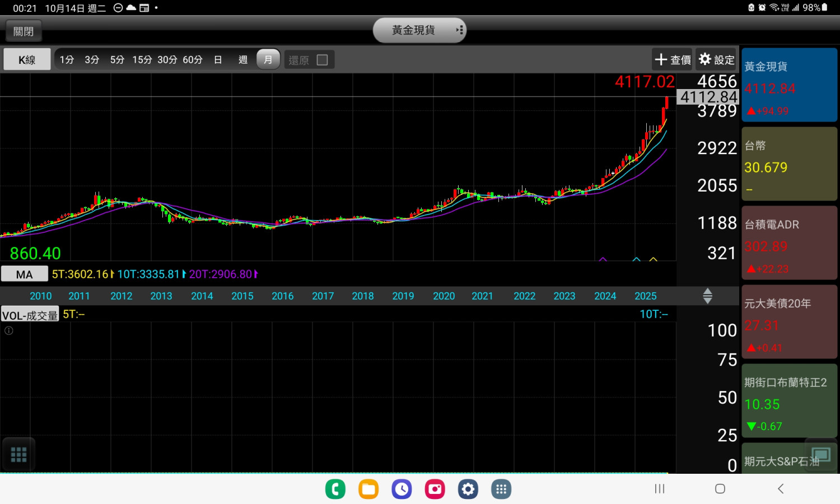Open the orange folder files app
Viewport: 840px width, 504px height.
point(368,489)
